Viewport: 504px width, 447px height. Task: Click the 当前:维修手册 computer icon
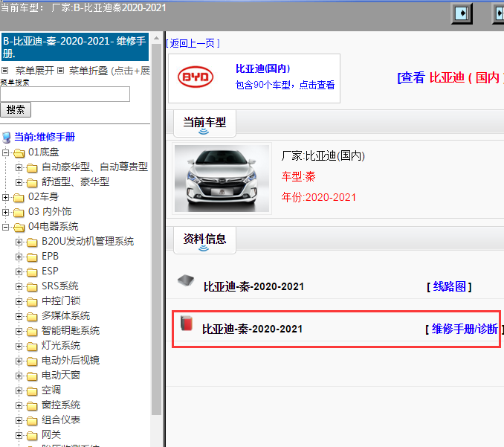6,138
